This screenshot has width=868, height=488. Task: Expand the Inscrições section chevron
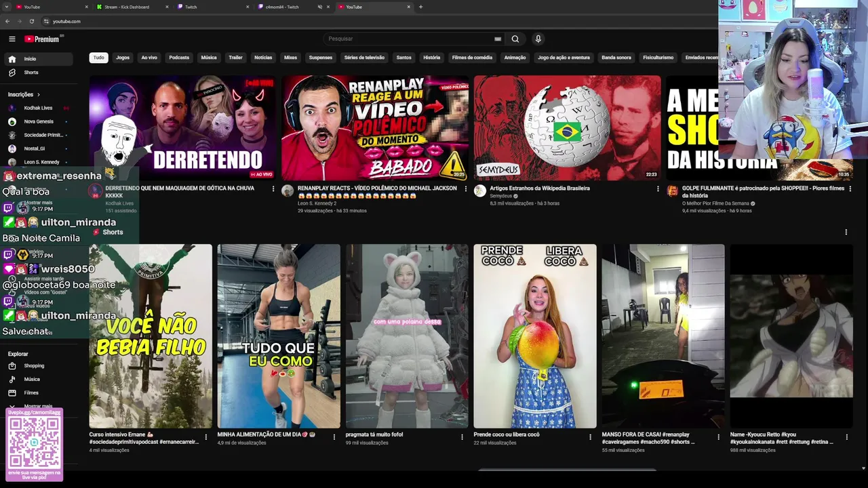39,95
